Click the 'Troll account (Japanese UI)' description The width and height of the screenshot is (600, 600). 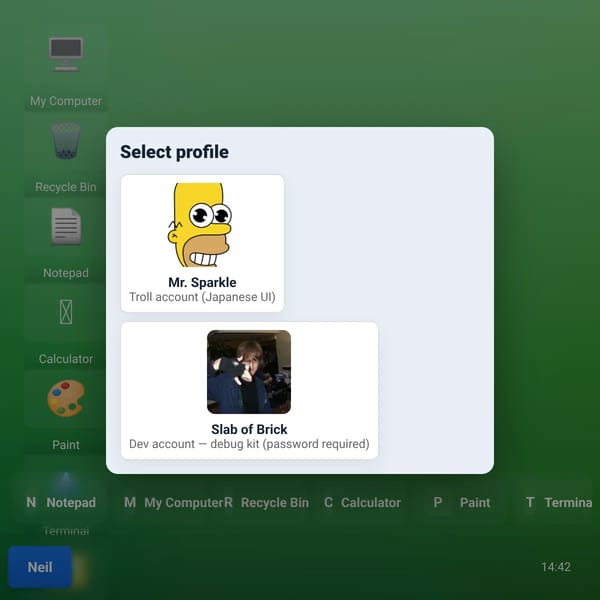coord(202,297)
